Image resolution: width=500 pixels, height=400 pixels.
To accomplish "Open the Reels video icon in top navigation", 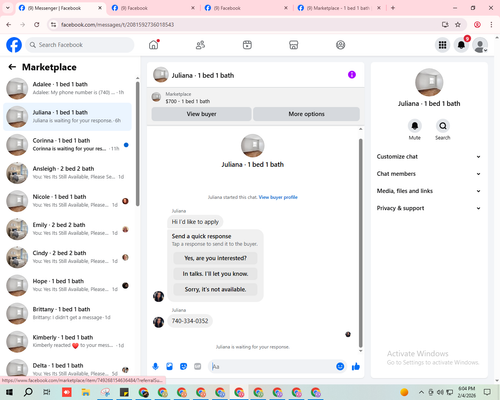I will (247, 45).
